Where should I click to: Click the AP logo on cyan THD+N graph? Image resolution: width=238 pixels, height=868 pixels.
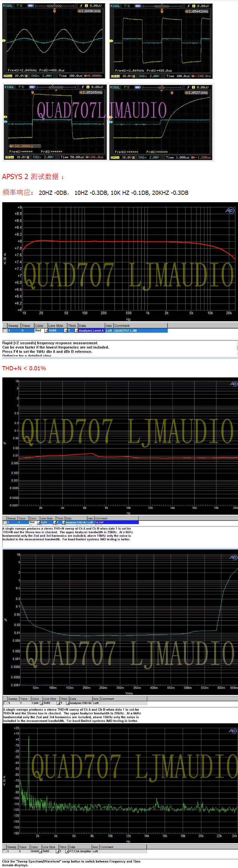tap(233, 557)
